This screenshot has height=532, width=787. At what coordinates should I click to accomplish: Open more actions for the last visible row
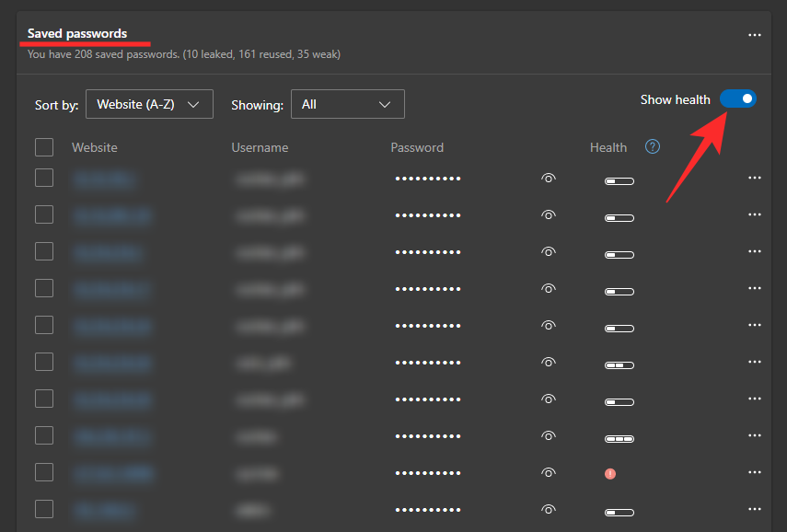(x=754, y=510)
